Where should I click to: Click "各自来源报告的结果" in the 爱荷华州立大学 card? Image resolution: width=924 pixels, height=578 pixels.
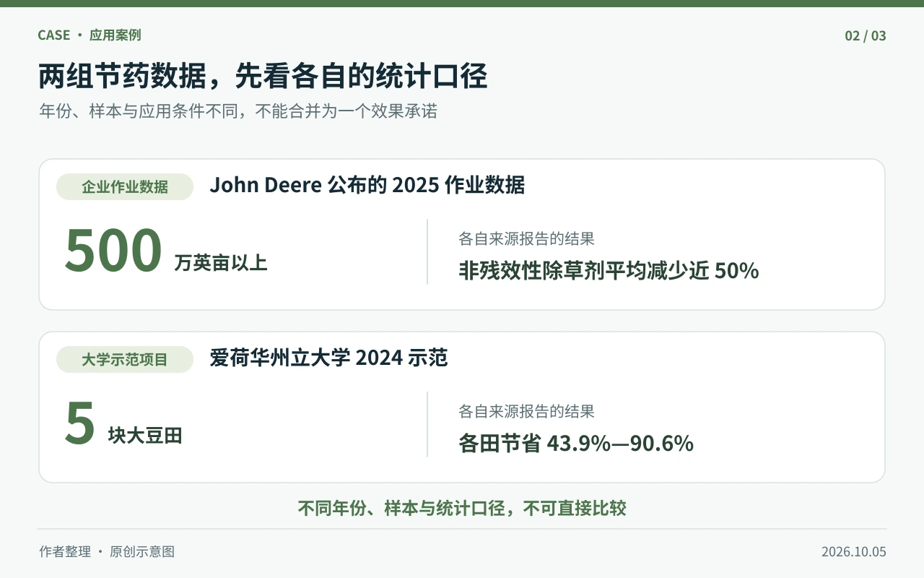point(527,412)
